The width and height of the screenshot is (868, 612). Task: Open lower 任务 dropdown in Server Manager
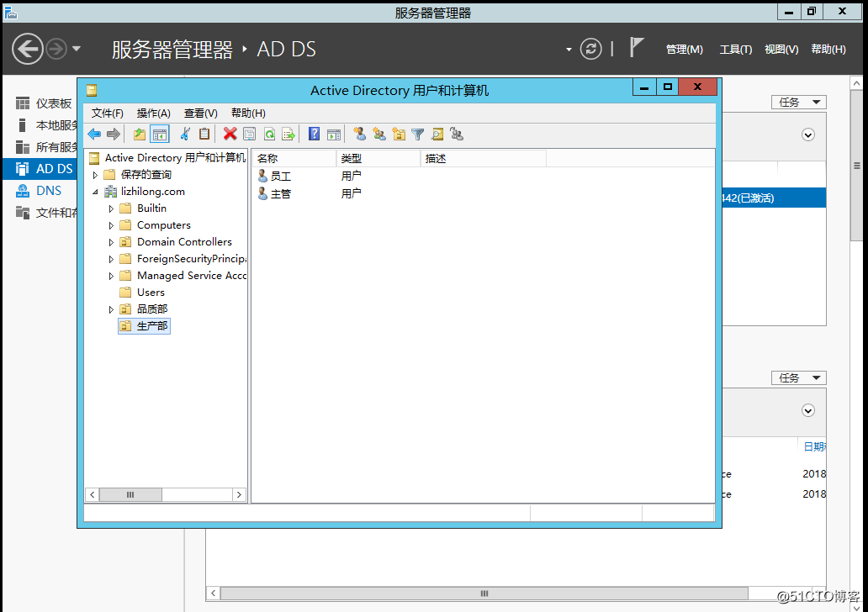[x=799, y=378]
